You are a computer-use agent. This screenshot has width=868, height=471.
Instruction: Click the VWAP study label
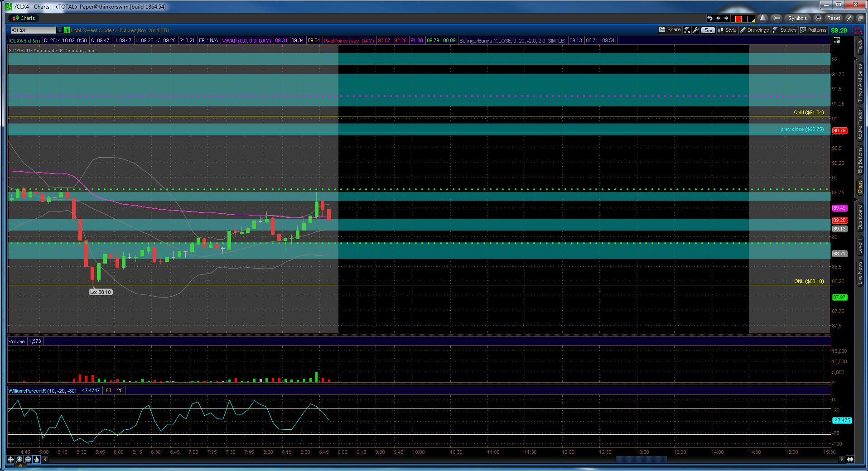pyautogui.click(x=246, y=41)
